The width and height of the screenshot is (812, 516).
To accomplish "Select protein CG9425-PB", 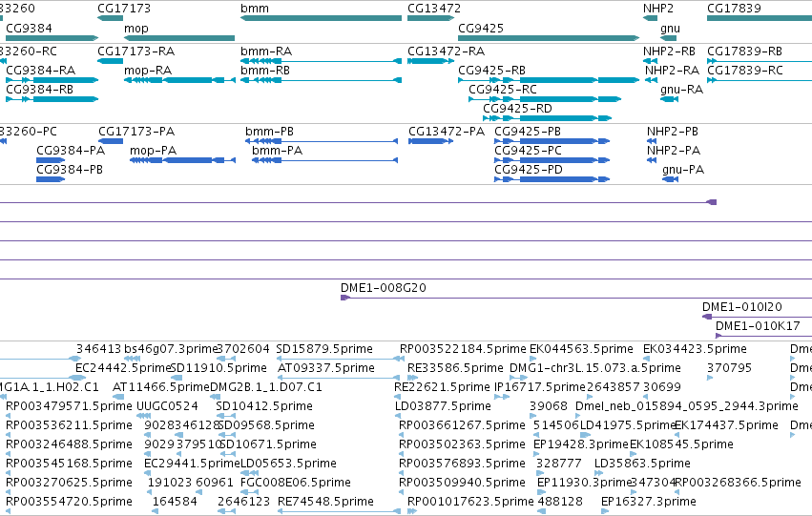I will click(x=552, y=141).
